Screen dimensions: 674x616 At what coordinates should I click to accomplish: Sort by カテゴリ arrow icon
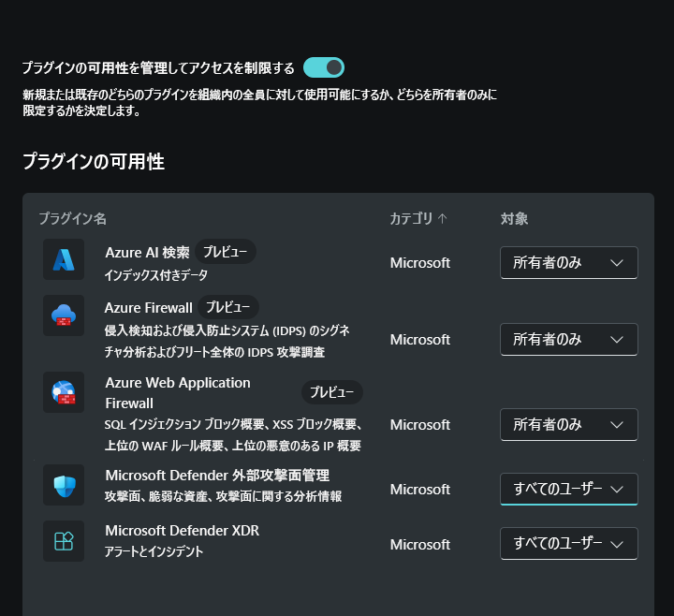[x=442, y=219]
